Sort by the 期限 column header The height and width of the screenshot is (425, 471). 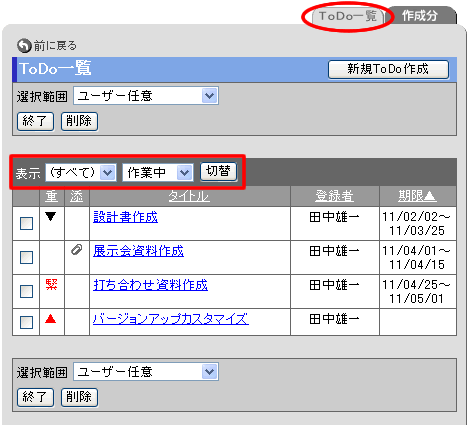pyautogui.click(x=417, y=196)
